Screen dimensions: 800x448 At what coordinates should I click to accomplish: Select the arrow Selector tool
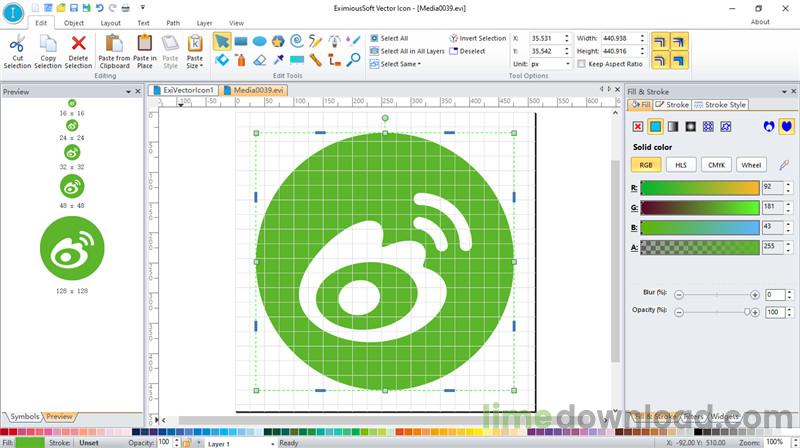pyautogui.click(x=222, y=41)
